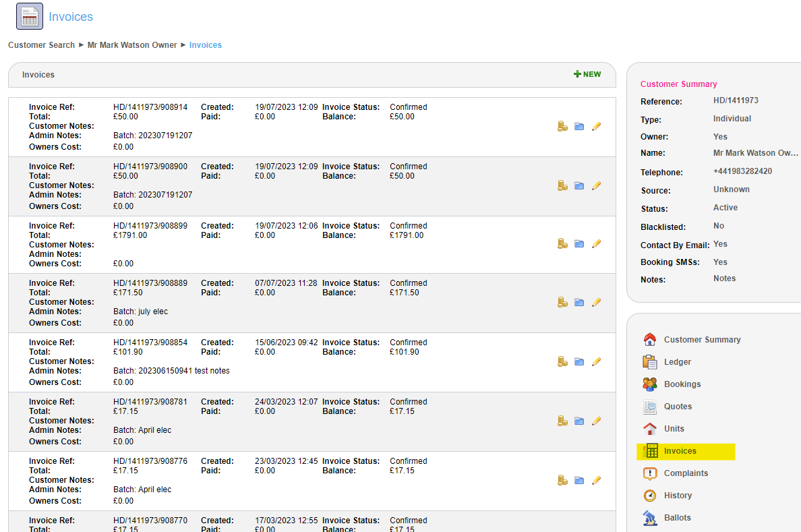
Task: Click the History clock icon
Action: [650, 495]
